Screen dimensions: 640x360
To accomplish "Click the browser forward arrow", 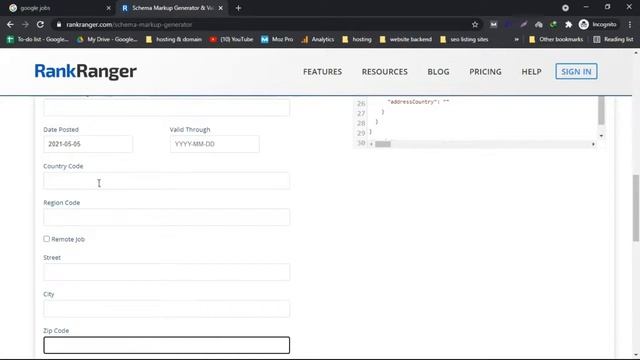I will (25, 24).
